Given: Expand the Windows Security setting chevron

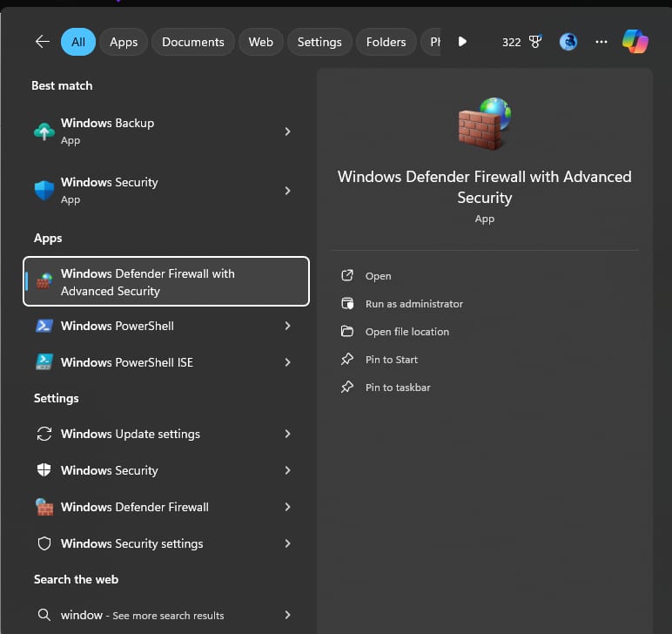Looking at the screenshot, I should pos(287,470).
